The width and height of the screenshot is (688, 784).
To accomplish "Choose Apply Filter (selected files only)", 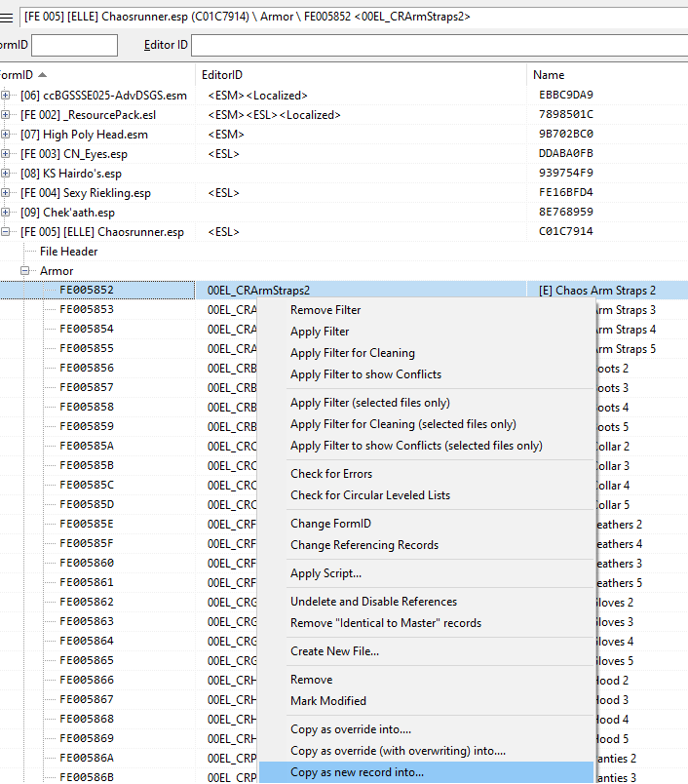I will (370, 403).
